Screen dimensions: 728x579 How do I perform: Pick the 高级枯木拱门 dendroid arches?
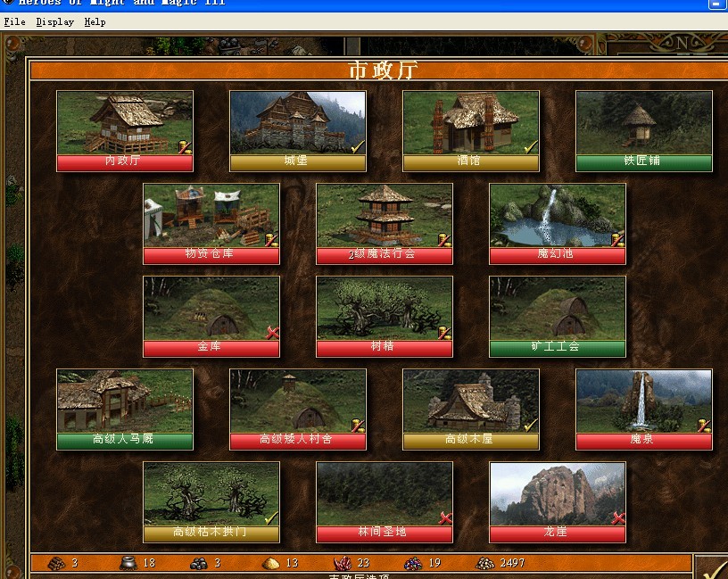point(211,502)
